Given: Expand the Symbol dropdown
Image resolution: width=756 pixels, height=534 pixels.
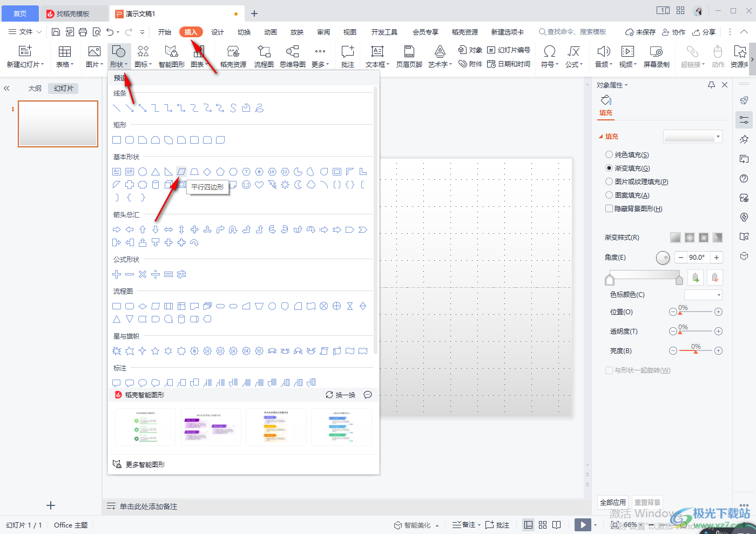Looking at the screenshot, I should tap(549, 64).
